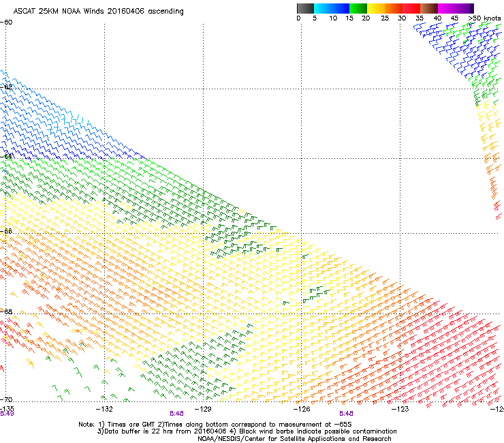Click the '45' label under the color bar
The width and height of the screenshot is (504, 443).
(454, 18)
